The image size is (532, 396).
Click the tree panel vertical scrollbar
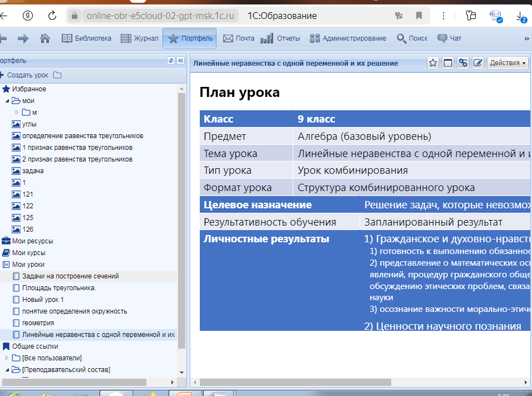pyautogui.click(x=181, y=221)
